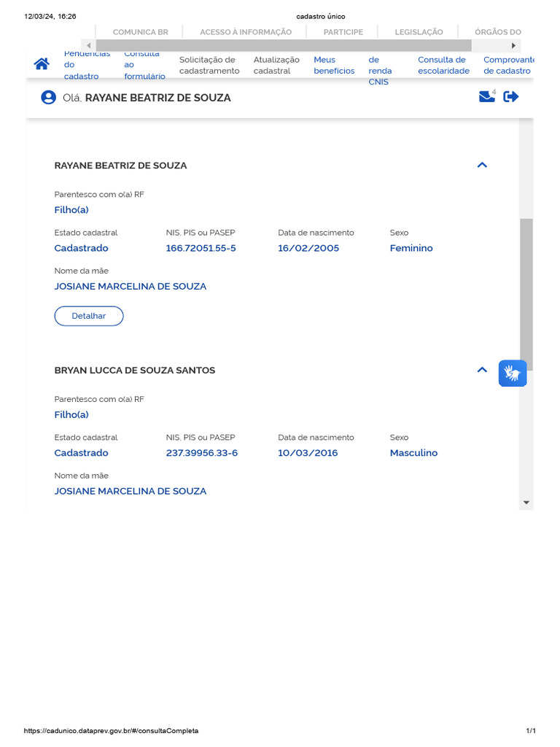This screenshot has height=747, width=560.
Task: Click Rayane's mother name JOSIANE MARCELINA DE SOUZA
Action: tap(130, 286)
